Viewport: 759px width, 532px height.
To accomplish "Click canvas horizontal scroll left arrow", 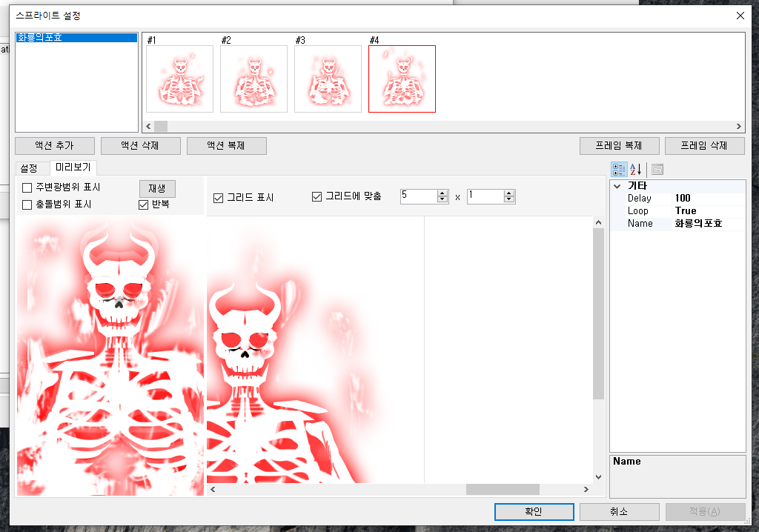I will (213, 490).
